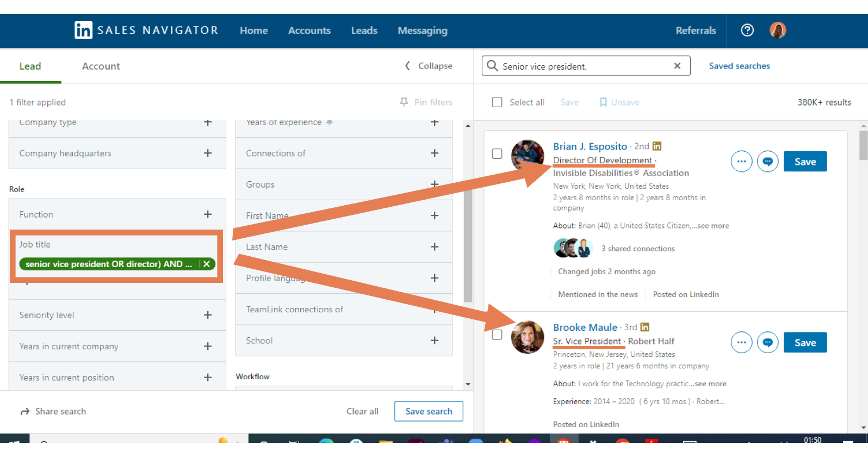Viewport: 868px width, 457px height.
Task: Open Brooke Maule's profile name link
Action: click(585, 327)
